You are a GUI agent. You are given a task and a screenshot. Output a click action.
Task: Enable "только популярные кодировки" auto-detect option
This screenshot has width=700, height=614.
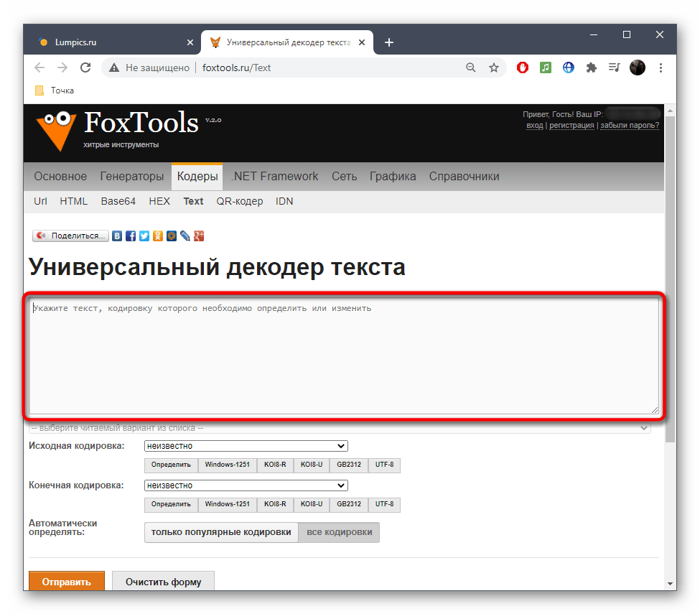[221, 532]
